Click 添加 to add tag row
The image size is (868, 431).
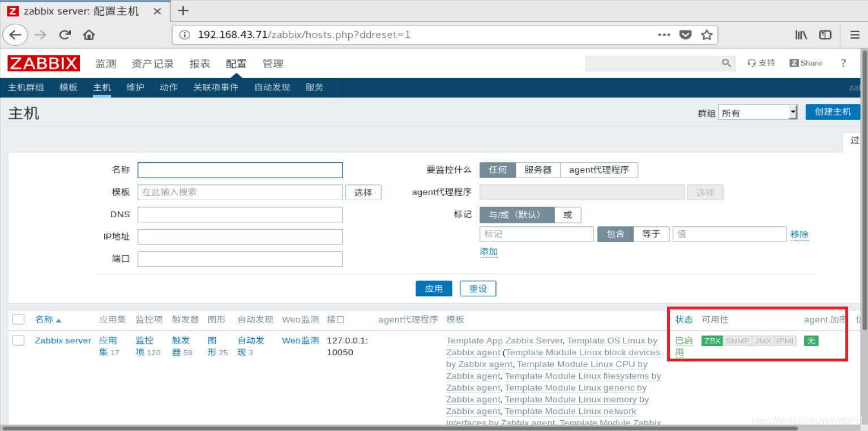click(x=489, y=252)
